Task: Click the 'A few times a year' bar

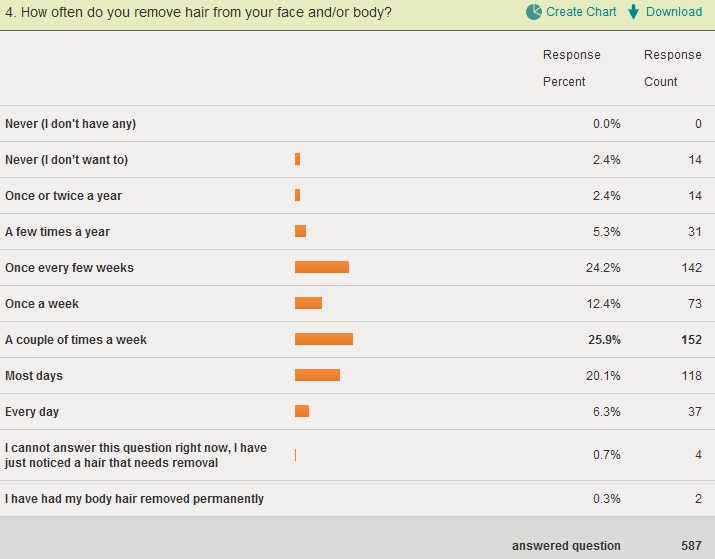Action: tap(300, 231)
